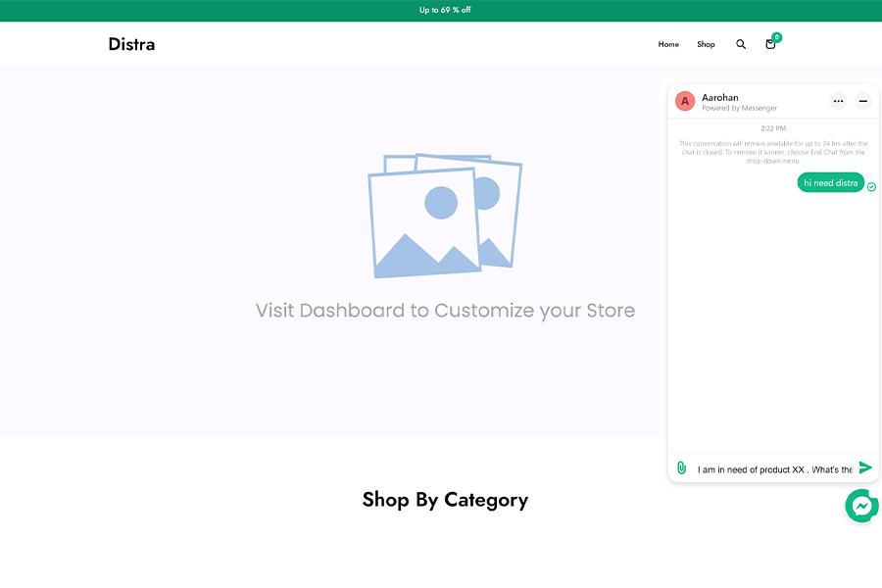Click the chat message input field
Viewport: 882px width, 588px height.
[774, 467]
